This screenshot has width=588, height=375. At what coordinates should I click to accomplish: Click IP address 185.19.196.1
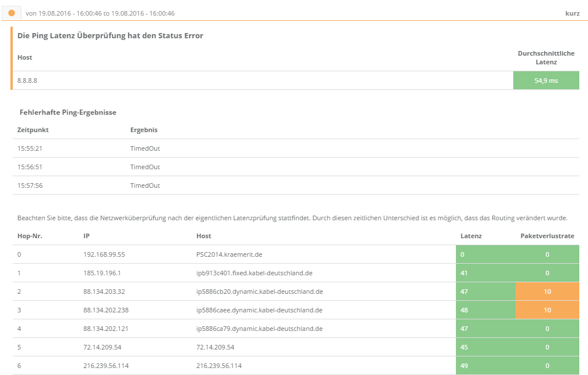tap(103, 273)
